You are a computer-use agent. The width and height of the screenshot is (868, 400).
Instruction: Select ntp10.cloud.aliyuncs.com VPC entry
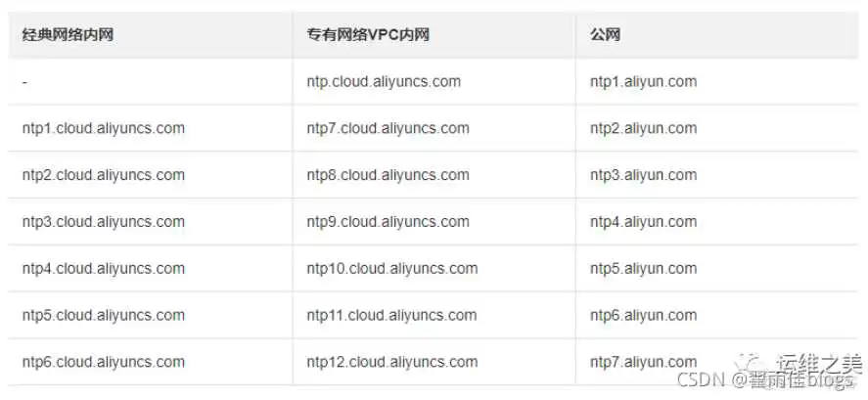pyautogui.click(x=391, y=269)
